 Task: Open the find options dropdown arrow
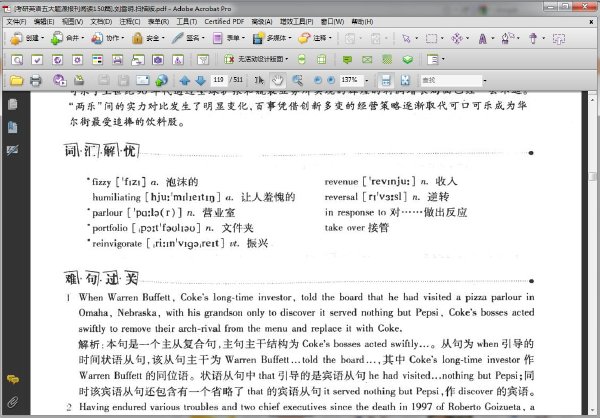pyautogui.click(x=485, y=81)
